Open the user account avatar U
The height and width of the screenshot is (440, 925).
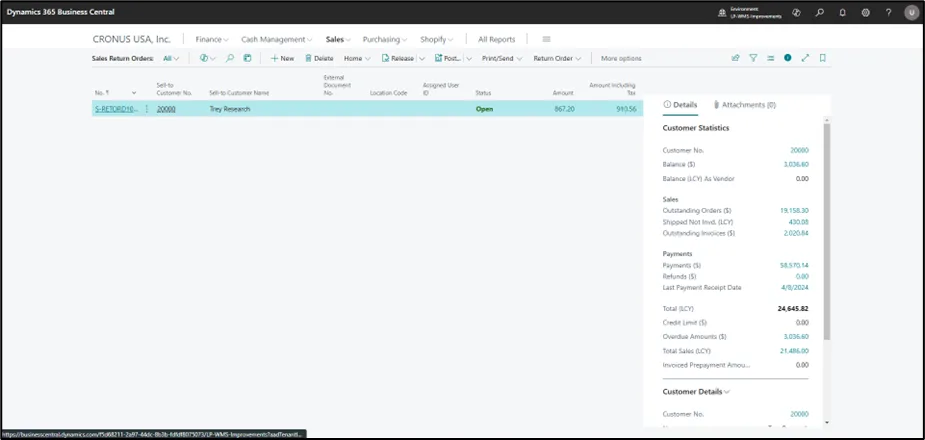(911, 12)
